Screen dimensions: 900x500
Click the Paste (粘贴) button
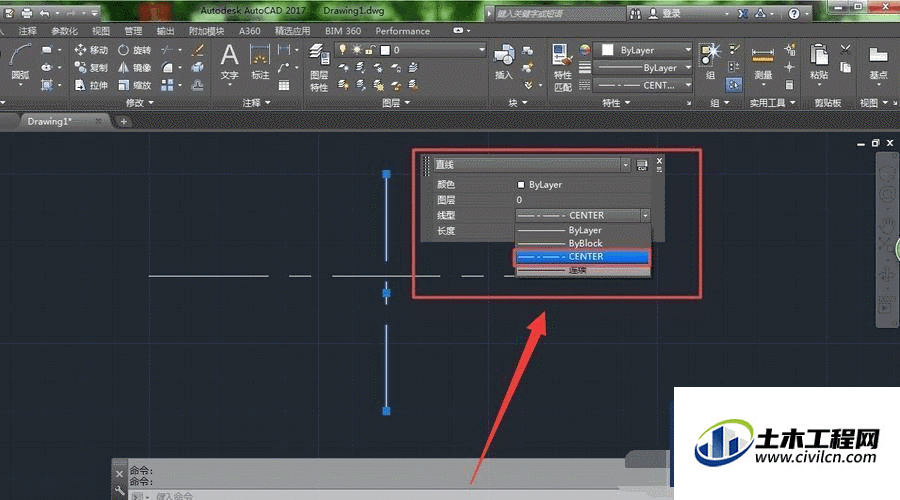tap(818, 62)
